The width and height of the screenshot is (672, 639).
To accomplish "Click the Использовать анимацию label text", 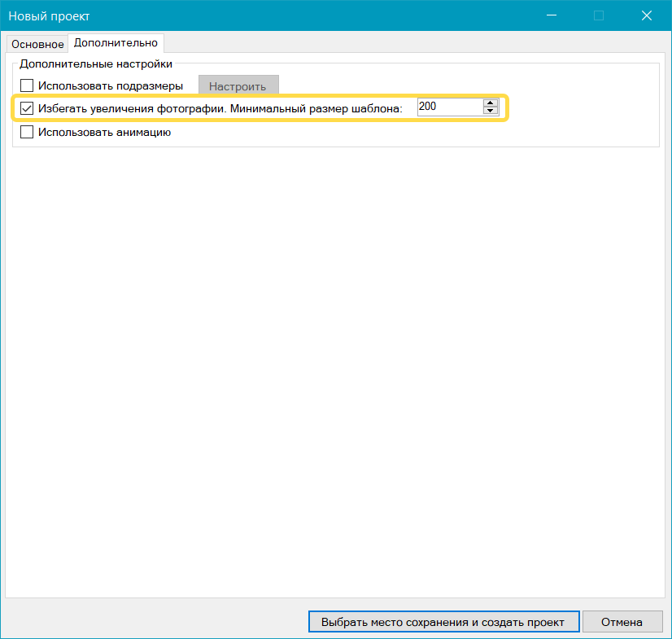I will [x=104, y=132].
